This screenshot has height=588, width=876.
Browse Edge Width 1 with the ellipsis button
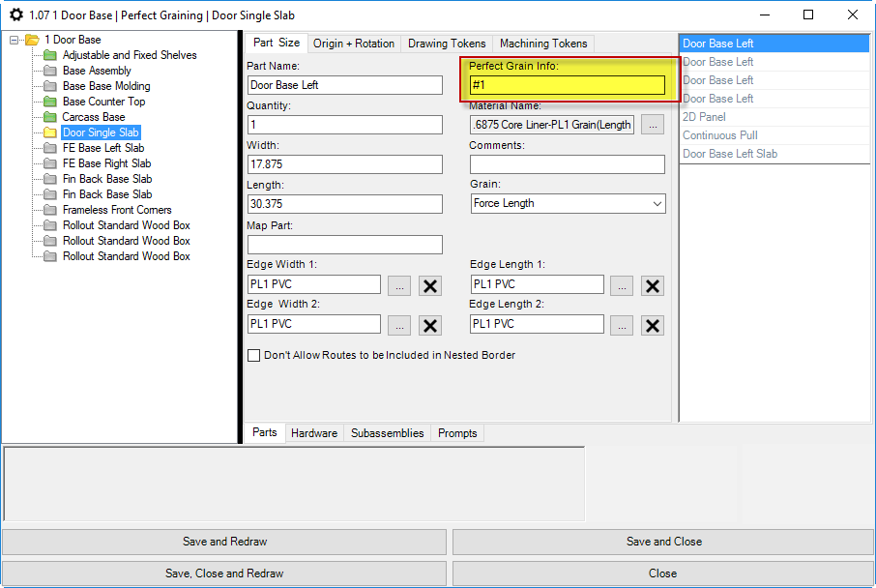tap(399, 285)
